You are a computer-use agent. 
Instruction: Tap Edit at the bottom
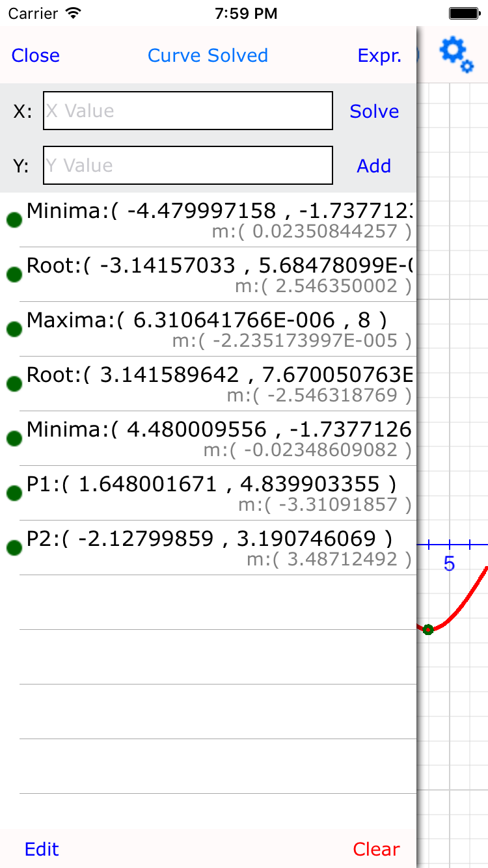pyautogui.click(x=42, y=849)
